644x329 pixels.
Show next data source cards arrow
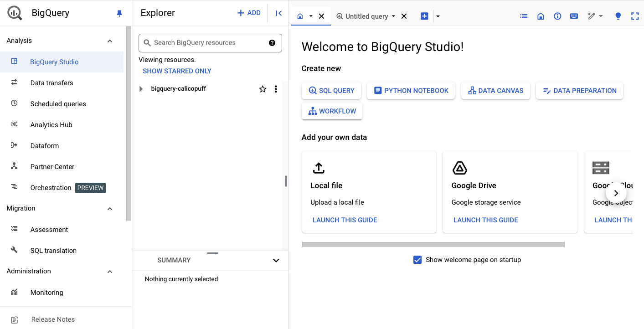point(616,193)
